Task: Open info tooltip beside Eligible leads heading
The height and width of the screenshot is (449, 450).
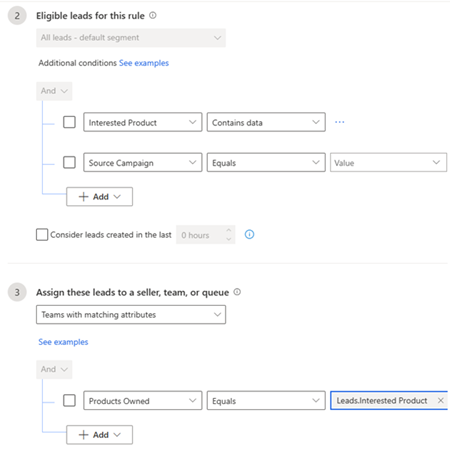Action: pyautogui.click(x=153, y=15)
